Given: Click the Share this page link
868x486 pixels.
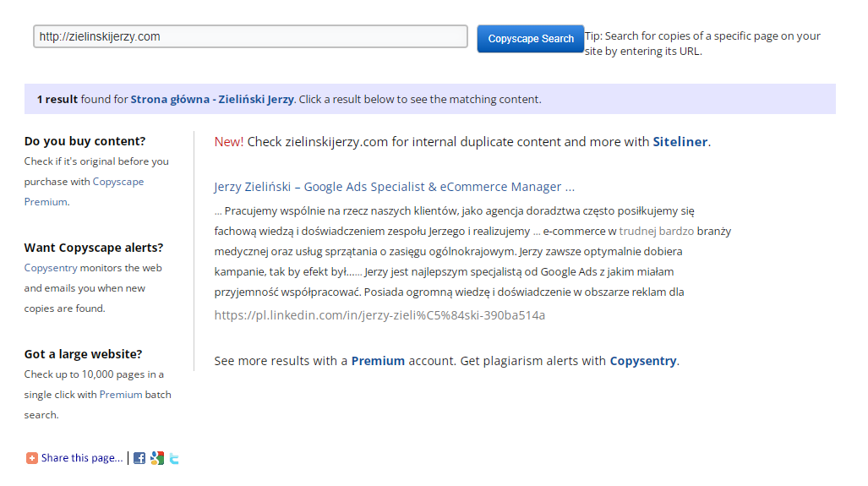Looking at the screenshot, I should point(82,458).
